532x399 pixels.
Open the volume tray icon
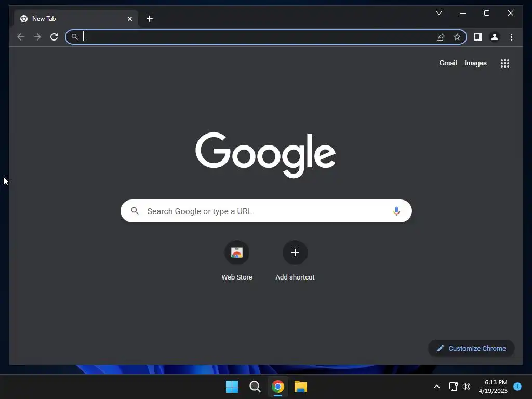[x=466, y=387]
